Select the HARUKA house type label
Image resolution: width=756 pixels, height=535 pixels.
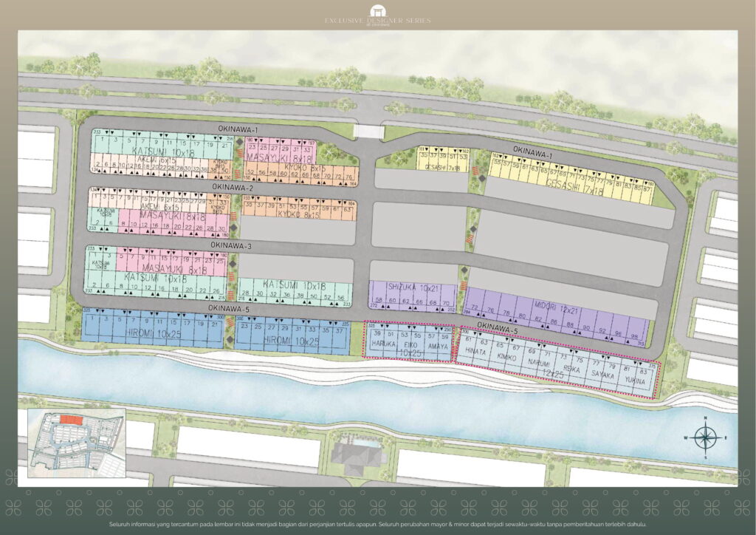(383, 344)
